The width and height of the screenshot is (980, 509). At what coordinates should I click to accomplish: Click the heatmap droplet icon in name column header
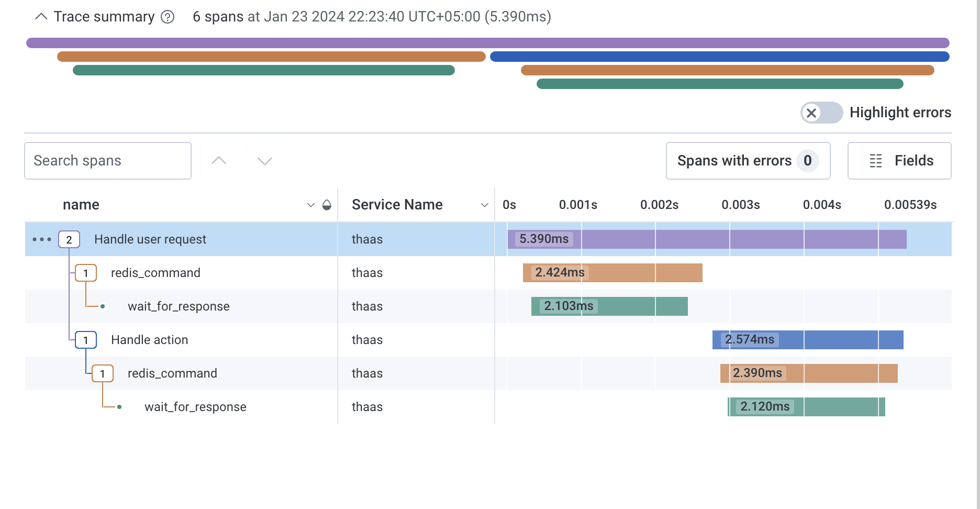tap(327, 205)
